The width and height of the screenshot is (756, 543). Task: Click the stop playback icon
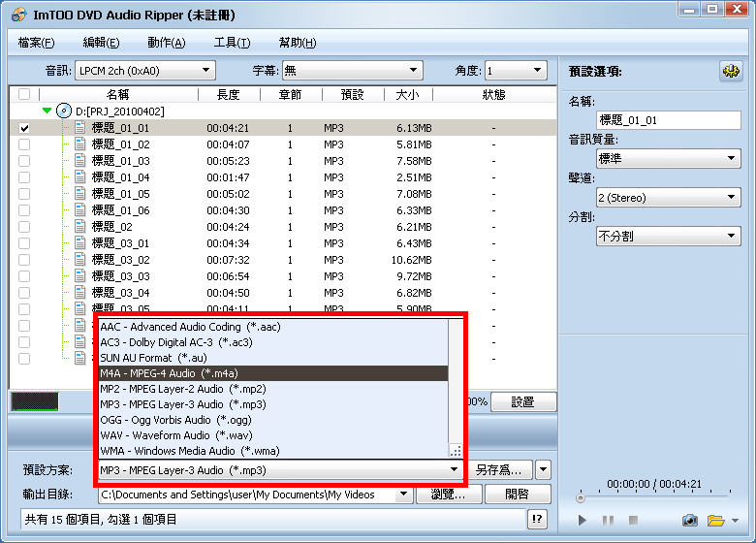(x=633, y=521)
